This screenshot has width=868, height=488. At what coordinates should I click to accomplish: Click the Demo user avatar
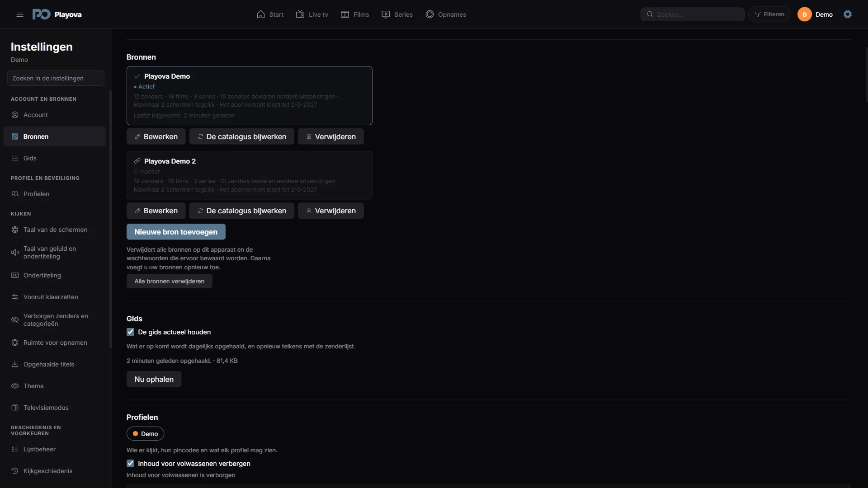(805, 14)
